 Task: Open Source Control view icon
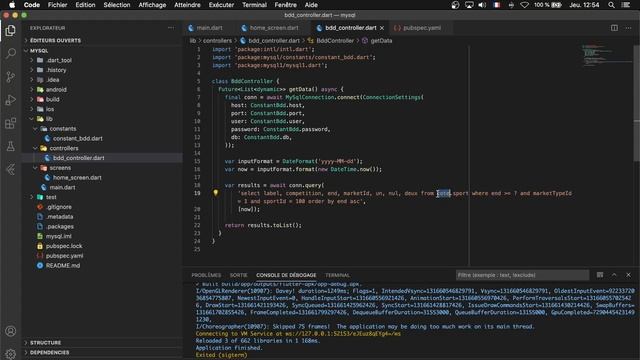[11, 77]
